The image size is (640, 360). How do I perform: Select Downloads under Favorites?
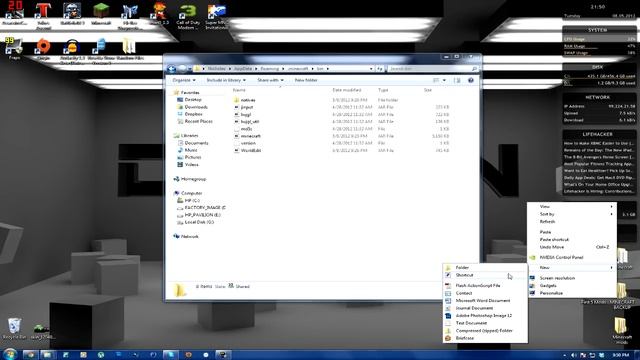coord(196,107)
